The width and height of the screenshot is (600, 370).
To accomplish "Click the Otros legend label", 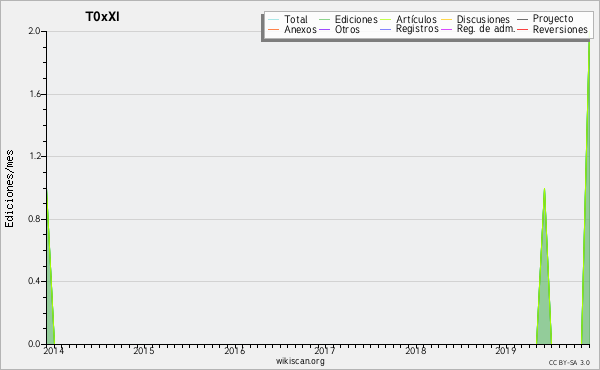I will 347,29.
